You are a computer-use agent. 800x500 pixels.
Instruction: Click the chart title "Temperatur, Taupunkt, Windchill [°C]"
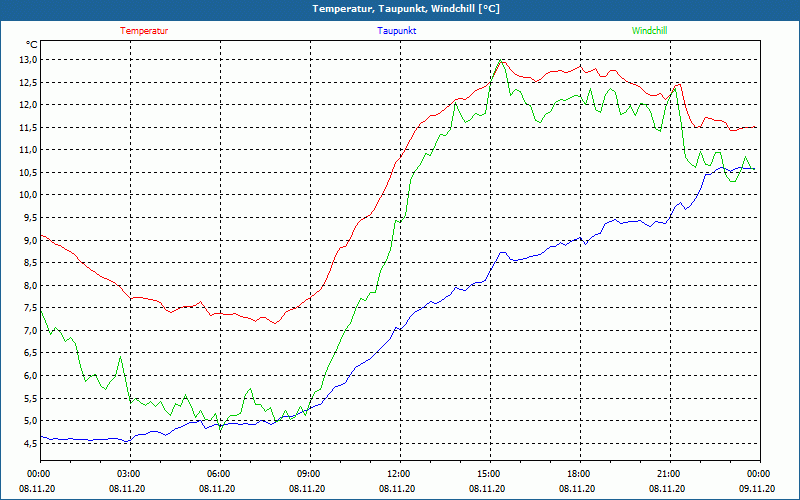coord(406,9)
